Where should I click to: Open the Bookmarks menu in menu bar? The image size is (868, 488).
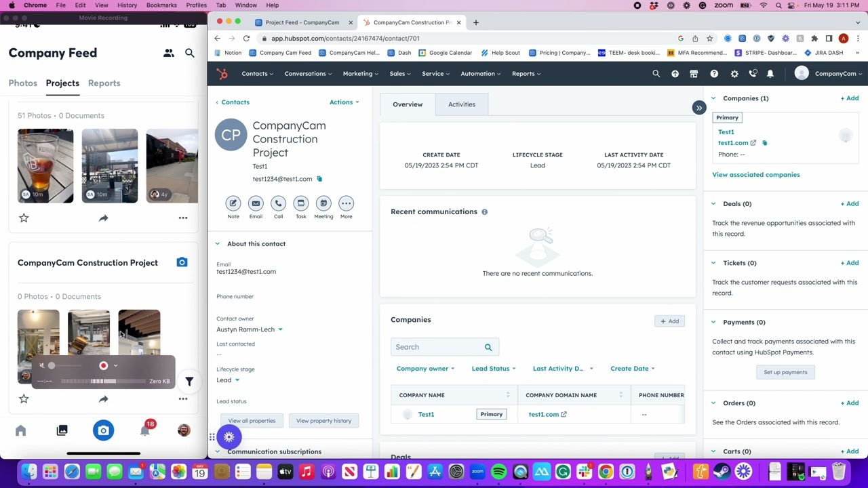(161, 5)
